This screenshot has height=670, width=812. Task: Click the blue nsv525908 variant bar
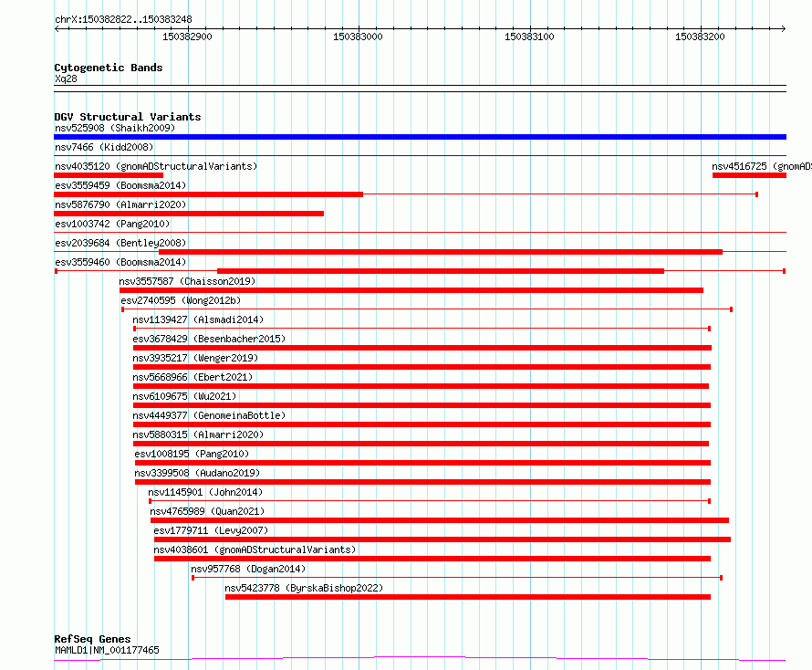[x=420, y=137]
